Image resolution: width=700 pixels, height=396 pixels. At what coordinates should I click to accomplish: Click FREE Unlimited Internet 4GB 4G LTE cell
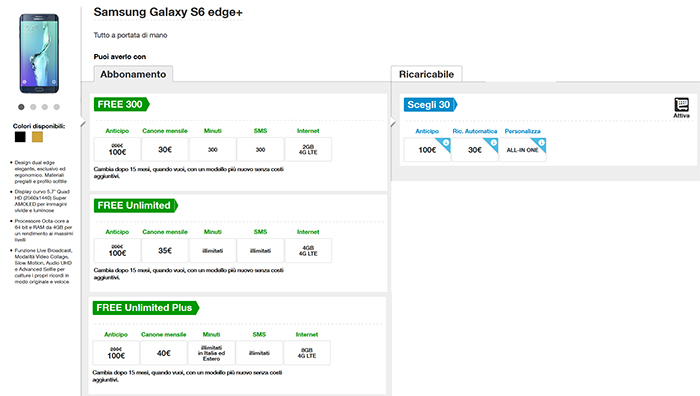pyautogui.click(x=308, y=250)
